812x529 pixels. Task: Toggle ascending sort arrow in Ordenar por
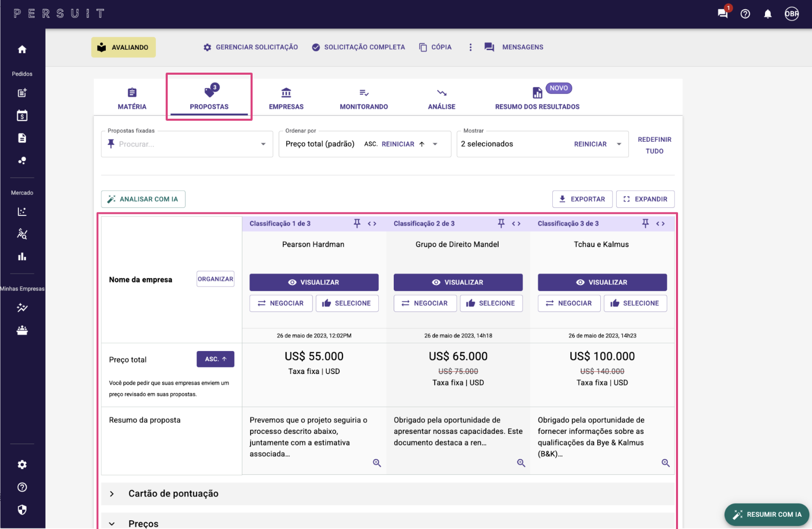coord(422,144)
